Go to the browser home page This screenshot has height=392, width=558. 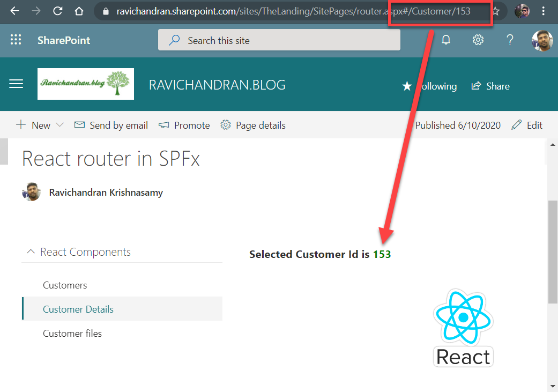(x=79, y=11)
